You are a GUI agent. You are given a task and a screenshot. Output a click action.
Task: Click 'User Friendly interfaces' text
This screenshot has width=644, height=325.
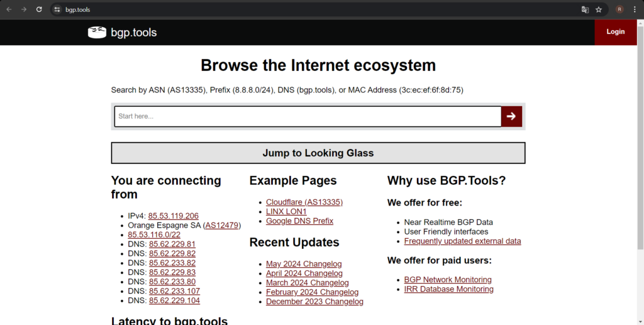click(x=446, y=232)
